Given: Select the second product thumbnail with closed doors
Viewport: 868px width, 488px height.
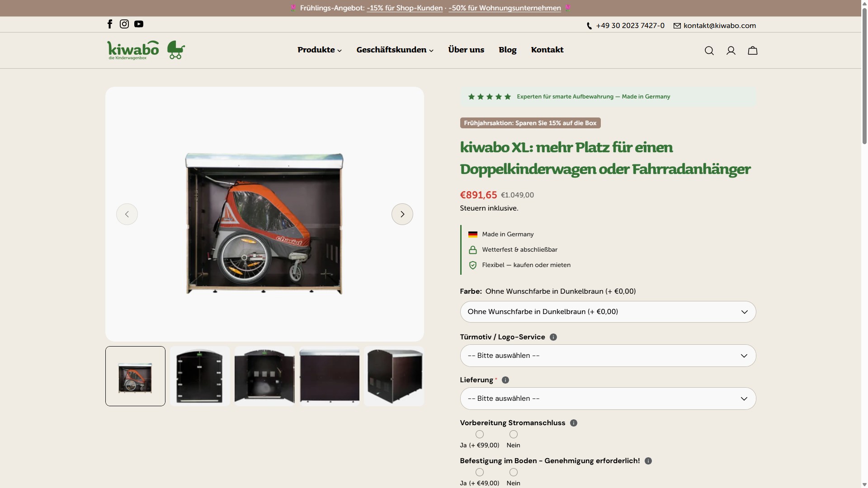Looking at the screenshot, I should click(200, 376).
